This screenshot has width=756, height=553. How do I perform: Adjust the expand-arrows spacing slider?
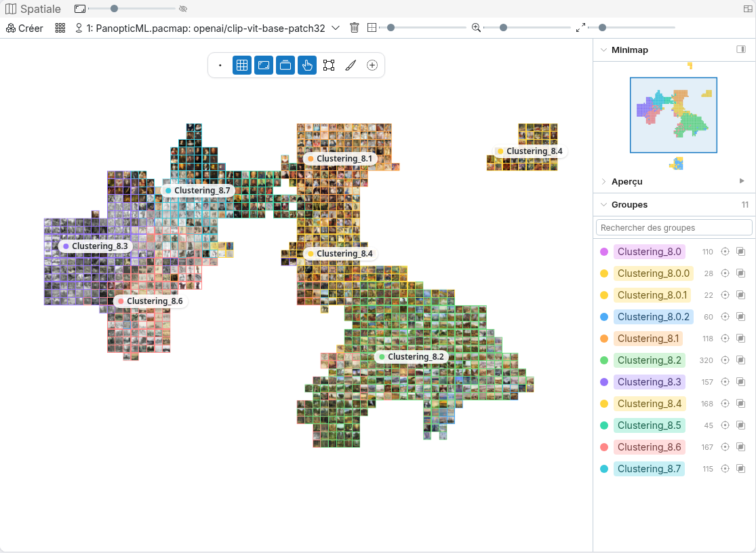(631, 28)
